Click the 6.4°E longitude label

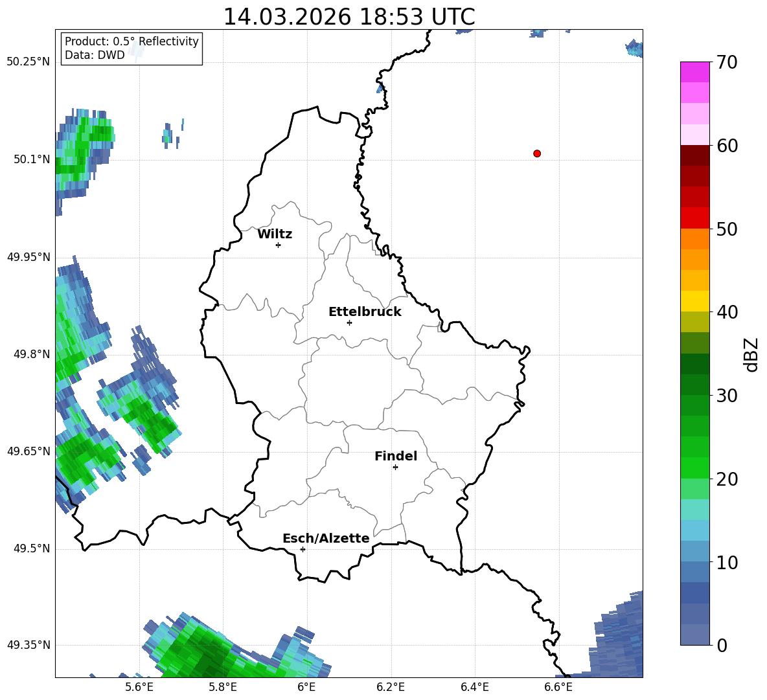(474, 687)
